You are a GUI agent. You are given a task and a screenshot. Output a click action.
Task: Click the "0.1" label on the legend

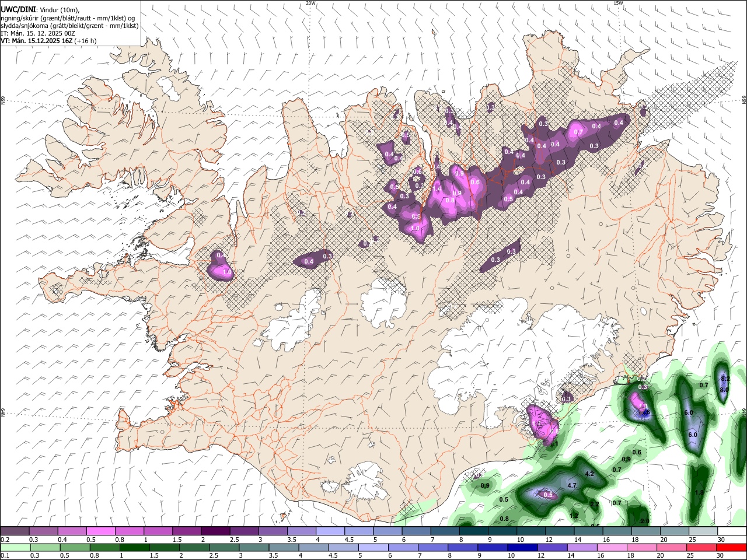coord(5,556)
